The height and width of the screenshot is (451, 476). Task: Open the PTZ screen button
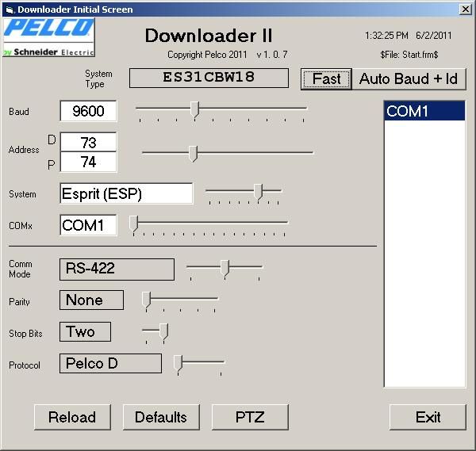(250, 417)
